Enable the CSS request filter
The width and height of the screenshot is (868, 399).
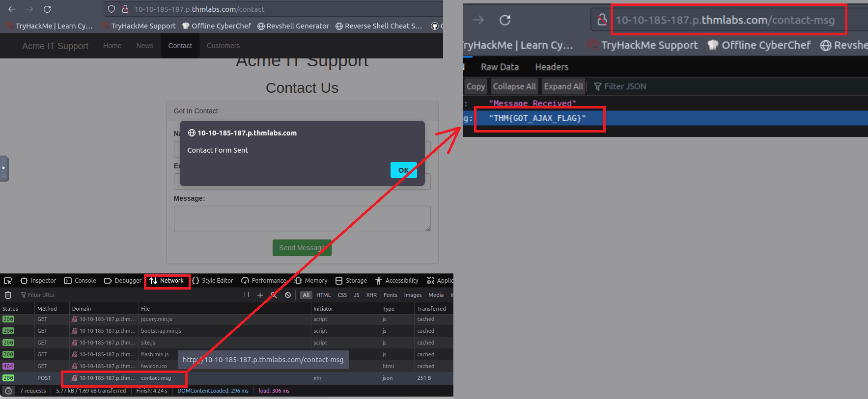[x=342, y=295]
